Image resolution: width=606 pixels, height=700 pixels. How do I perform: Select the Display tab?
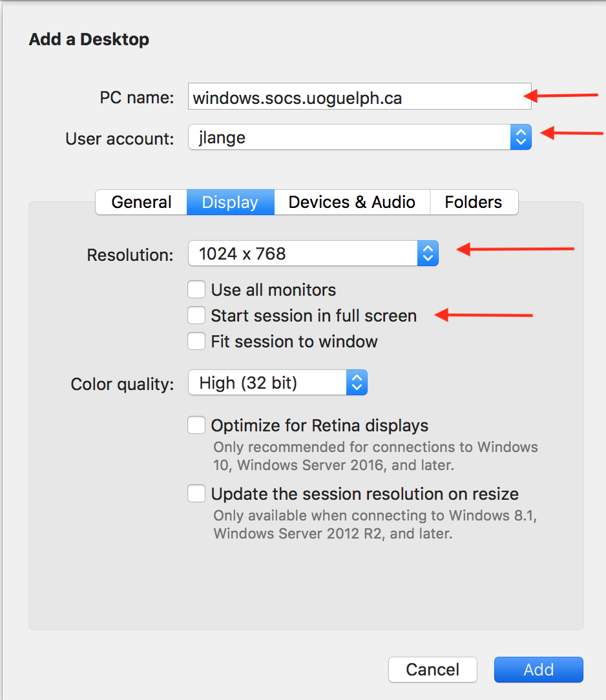pyautogui.click(x=230, y=202)
